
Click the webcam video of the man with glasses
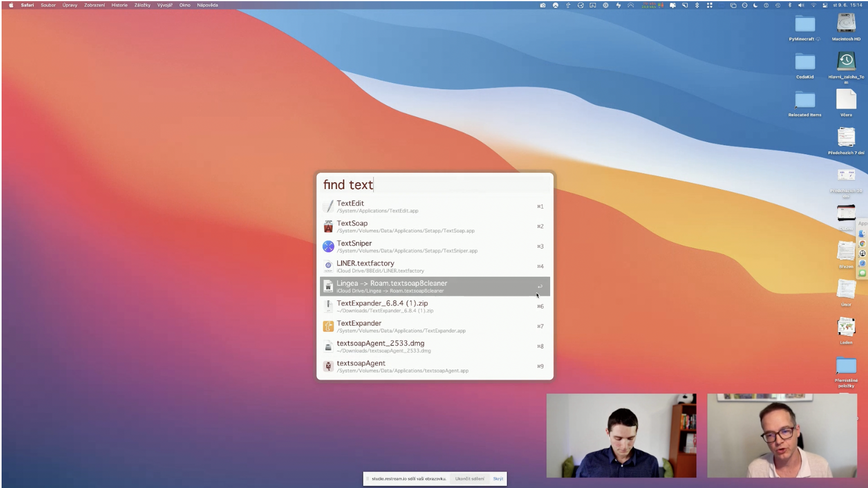click(782, 436)
